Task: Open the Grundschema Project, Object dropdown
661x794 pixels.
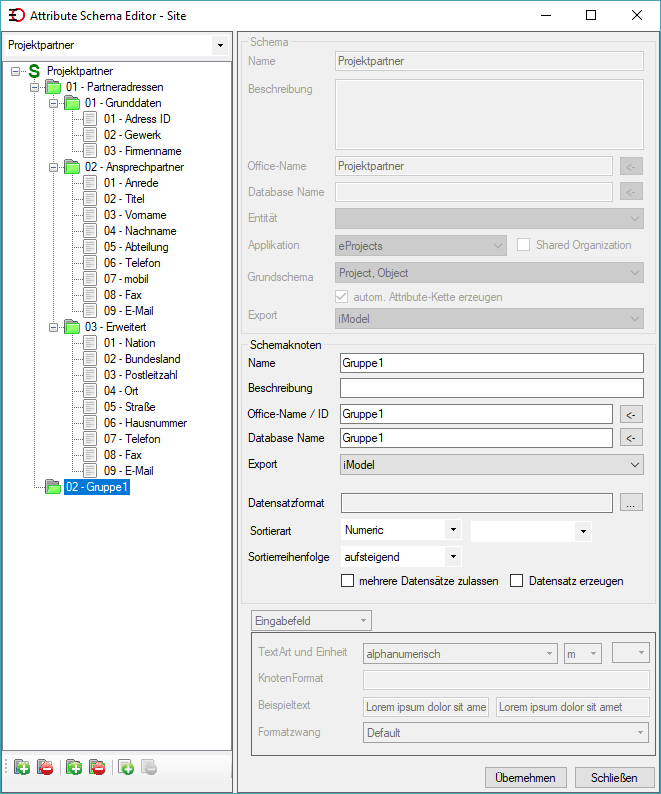Action: pyautogui.click(x=489, y=272)
